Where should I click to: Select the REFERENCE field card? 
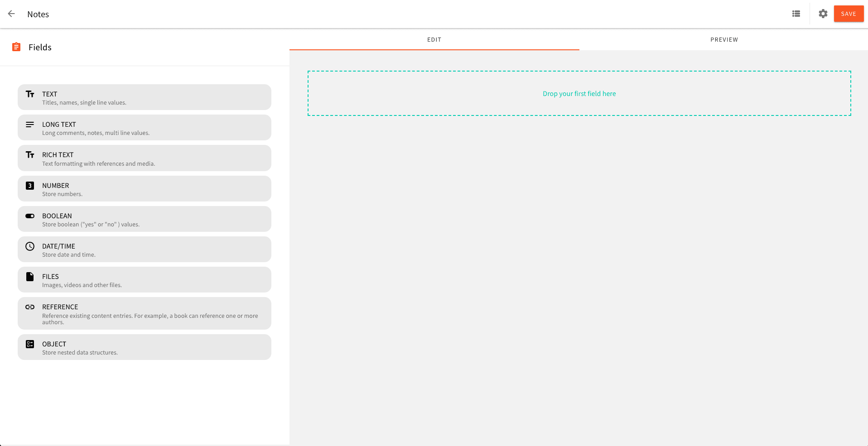144,313
